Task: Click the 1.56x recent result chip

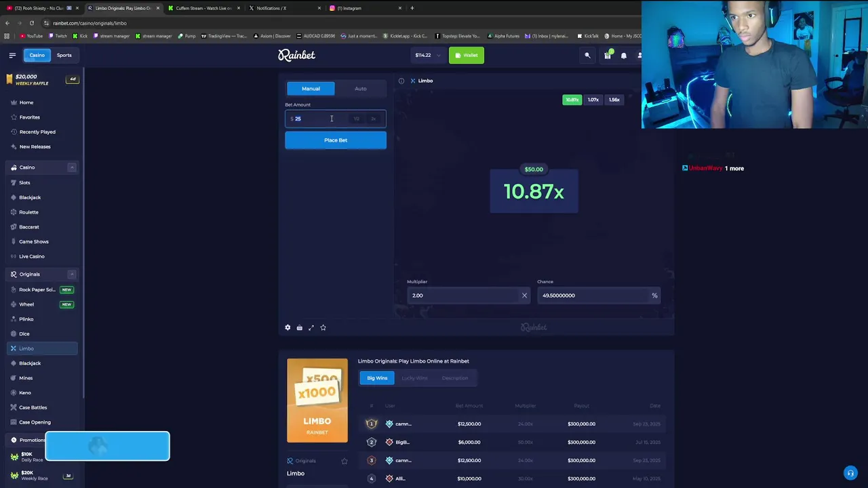Action: point(614,100)
